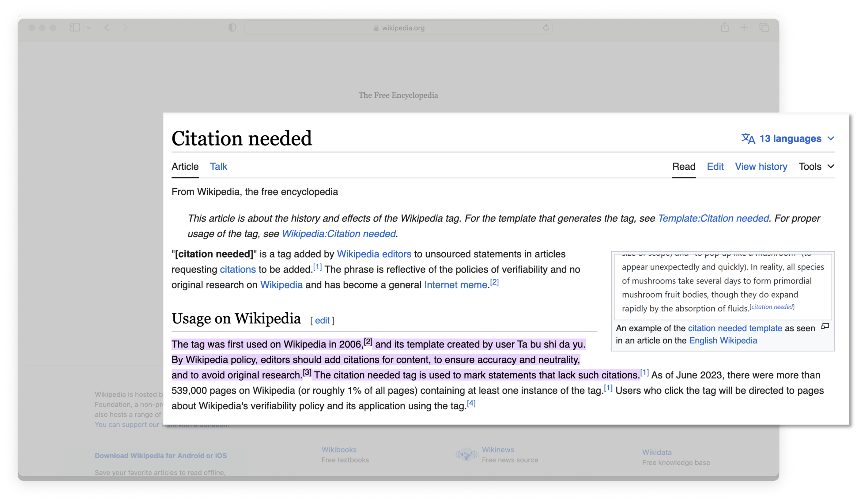This screenshot has width=857, height=504.
Task: Toggle the Safari sidebar
Action: pos(75,28)
